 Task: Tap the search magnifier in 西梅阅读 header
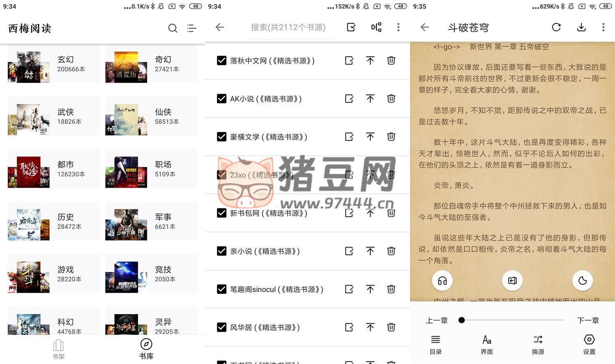173,28
